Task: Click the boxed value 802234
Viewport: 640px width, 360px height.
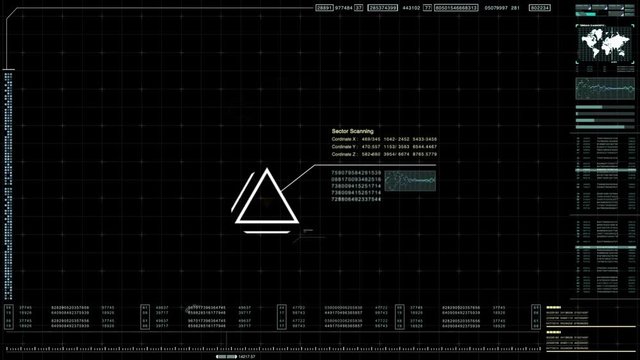Action: point(540,8)
